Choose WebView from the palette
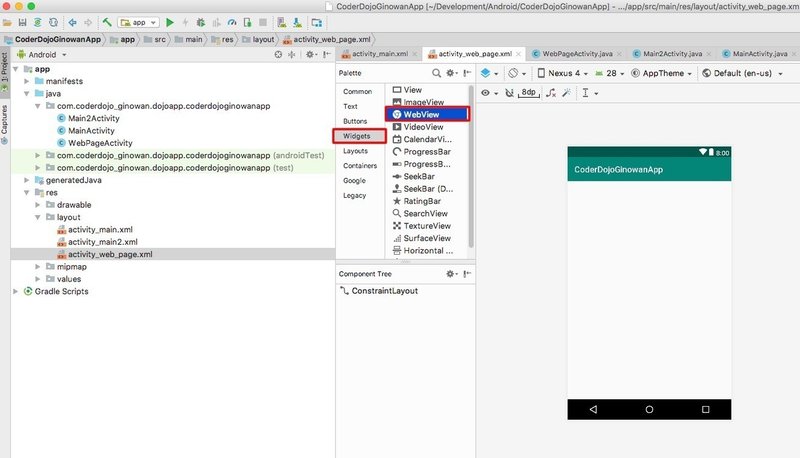Screen dimensions: 800x458 [427, 114]
